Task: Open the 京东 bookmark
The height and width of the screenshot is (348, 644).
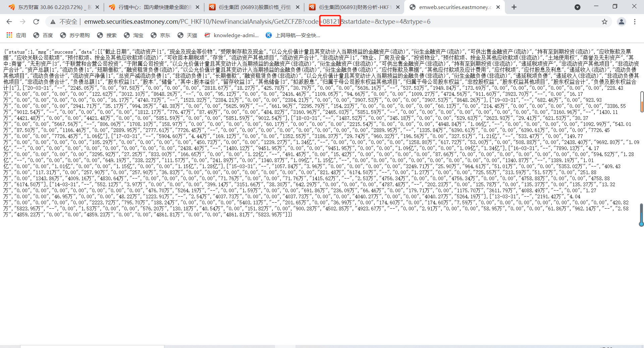Action: pos(160,35)
